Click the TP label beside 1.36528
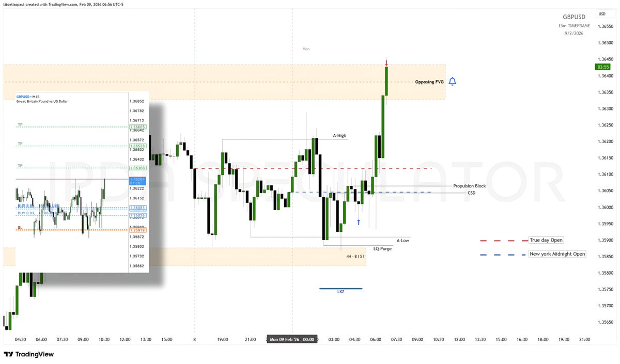This screenshot has height=364, width=620. tap(20, 144)
